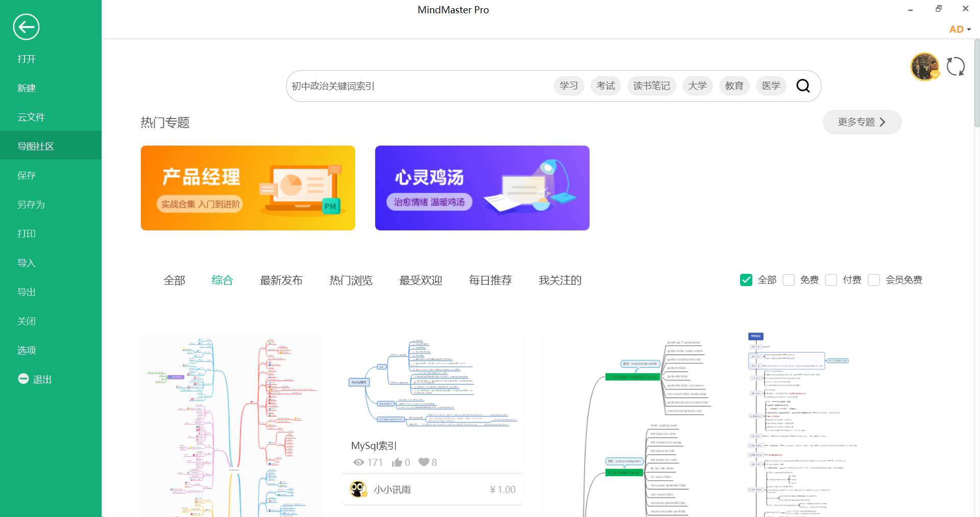The image size is (980, 517).
Task: Click the vertical scrollbar thumb
Action: coord(977,83)
